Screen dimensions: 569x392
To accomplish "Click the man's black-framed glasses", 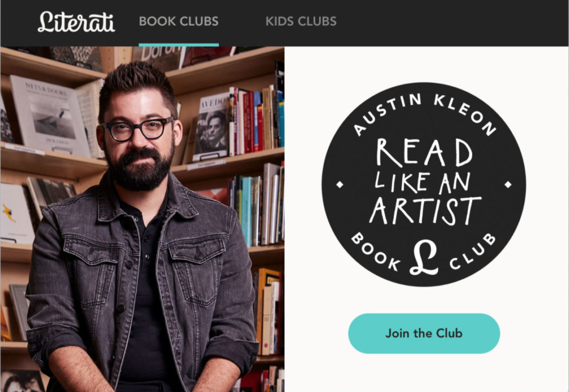I will click(x=138, y=129).
